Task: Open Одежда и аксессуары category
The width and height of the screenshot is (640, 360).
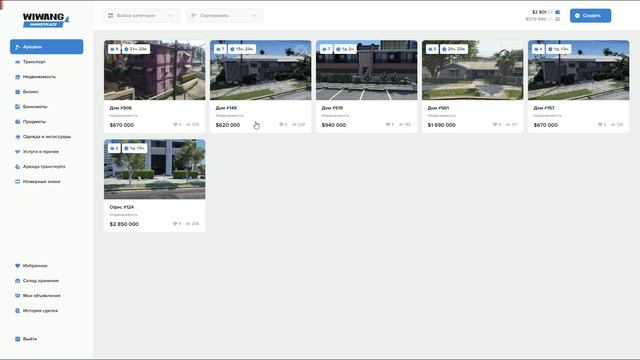Action: pyautogui.click(x=47, y=137)
